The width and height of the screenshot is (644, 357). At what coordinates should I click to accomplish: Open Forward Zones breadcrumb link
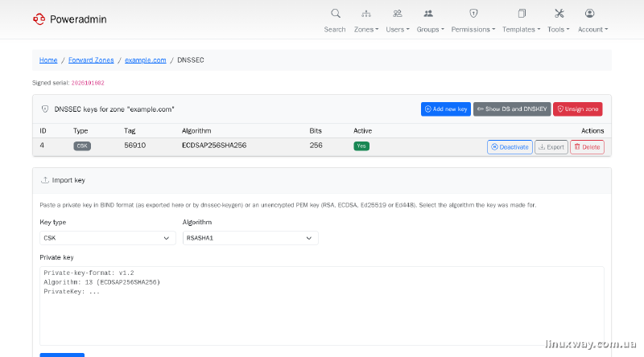point(91,60)
